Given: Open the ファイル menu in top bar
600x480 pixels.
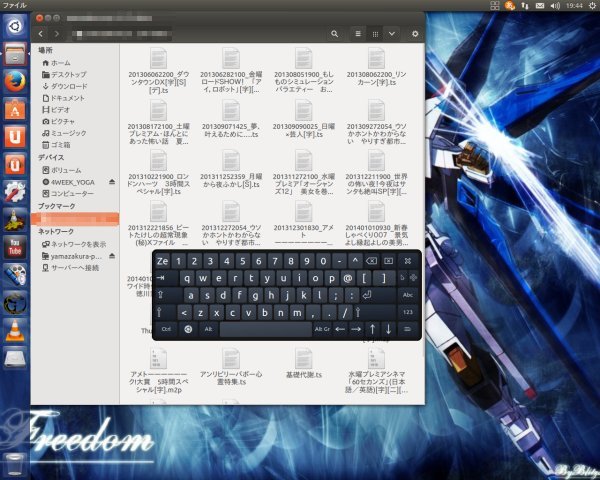Looking at the screenshot, I should pyautogui.click(x=15, y=5).
